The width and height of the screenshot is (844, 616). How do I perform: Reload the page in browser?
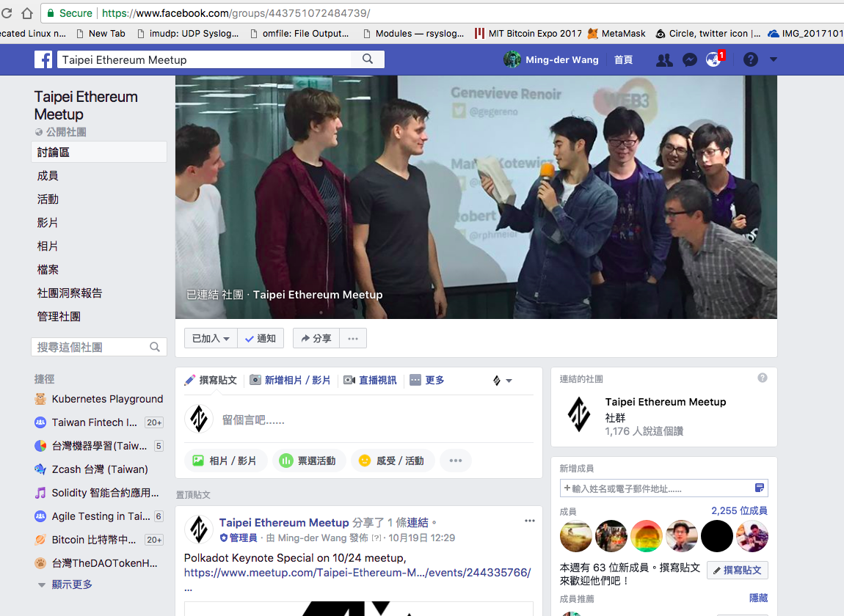pyautogui.click(x=7, y=13)
